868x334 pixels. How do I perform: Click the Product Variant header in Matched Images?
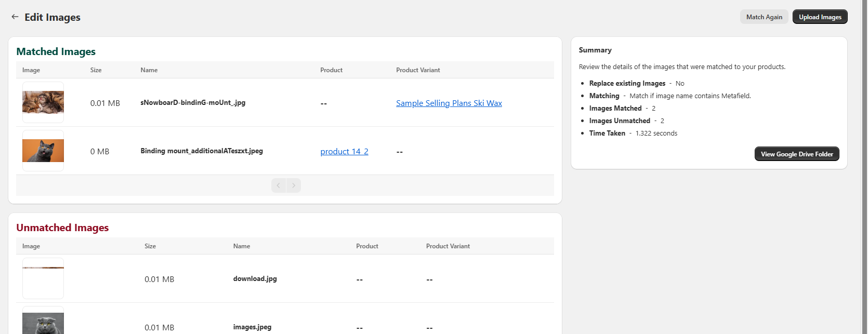(x=418, y=70)
